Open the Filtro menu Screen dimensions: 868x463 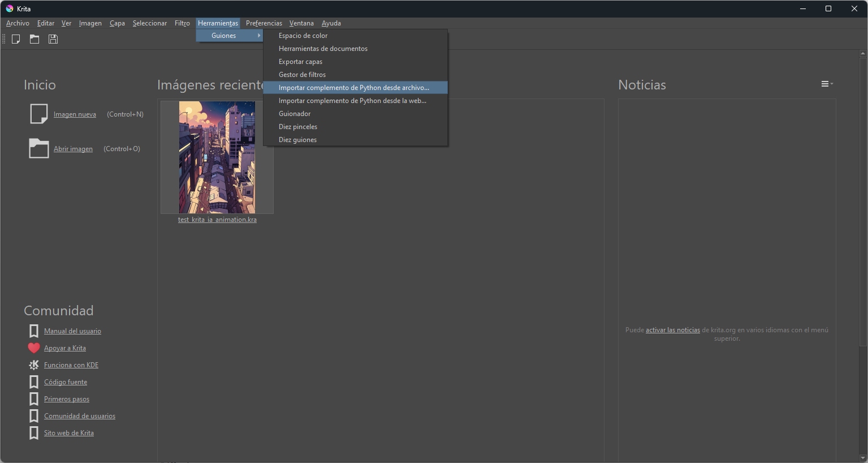point(182,23)
